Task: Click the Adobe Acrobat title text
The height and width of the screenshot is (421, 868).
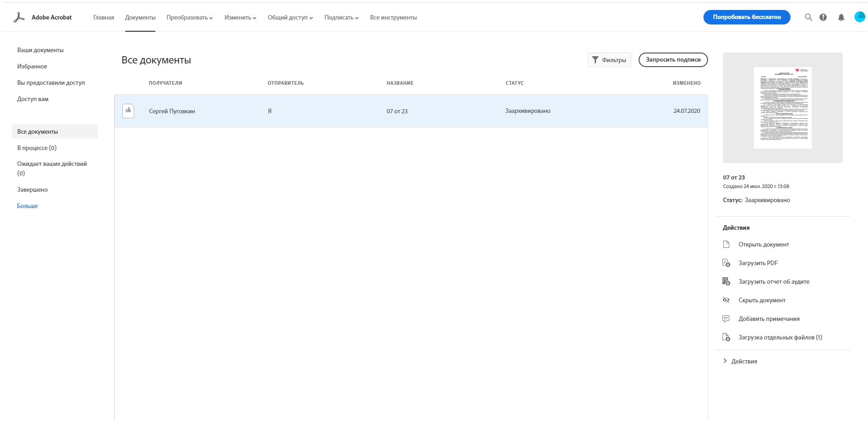Action: tap(52, 17)
